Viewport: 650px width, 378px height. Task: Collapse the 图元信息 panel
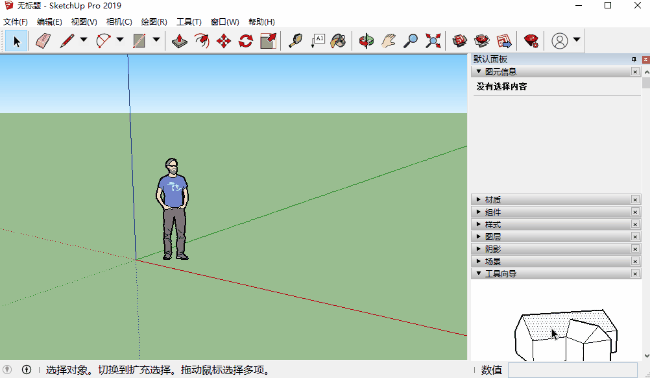pos(478,72)
